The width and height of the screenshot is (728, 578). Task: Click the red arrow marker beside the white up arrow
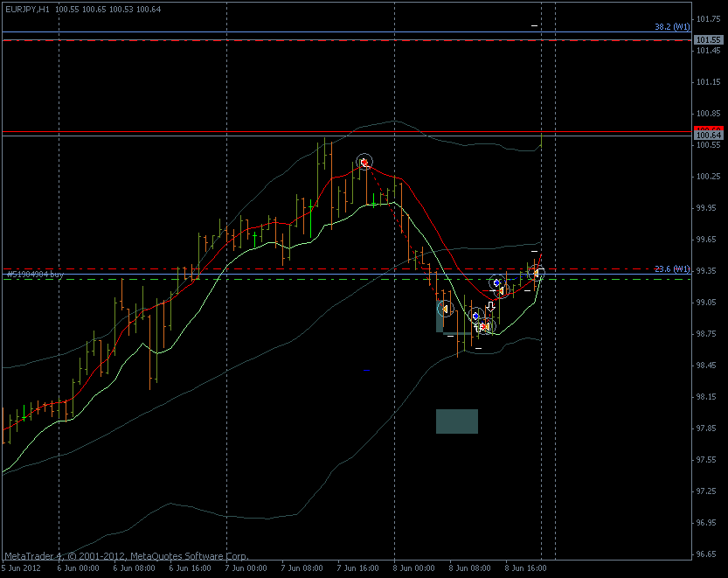pos(485,327)
